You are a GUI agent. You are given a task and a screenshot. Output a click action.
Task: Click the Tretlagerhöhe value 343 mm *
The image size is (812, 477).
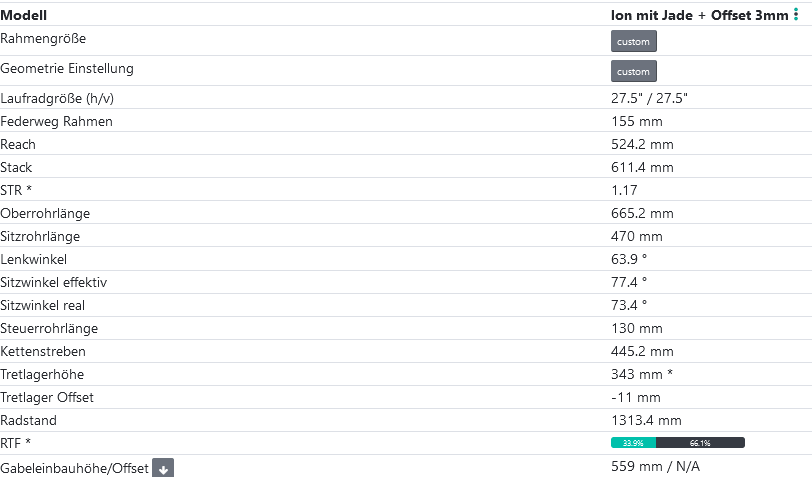641,374
